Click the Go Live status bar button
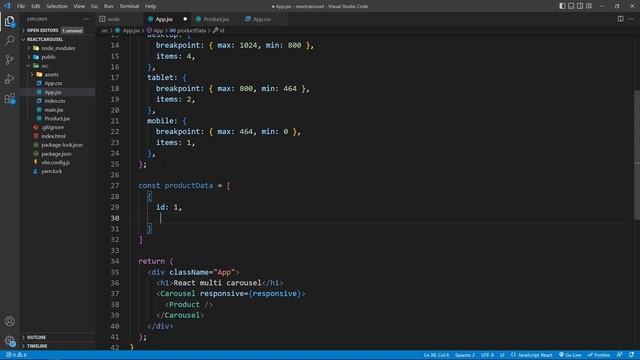Screen dimensions: 640x360 (x=570, y=355)
